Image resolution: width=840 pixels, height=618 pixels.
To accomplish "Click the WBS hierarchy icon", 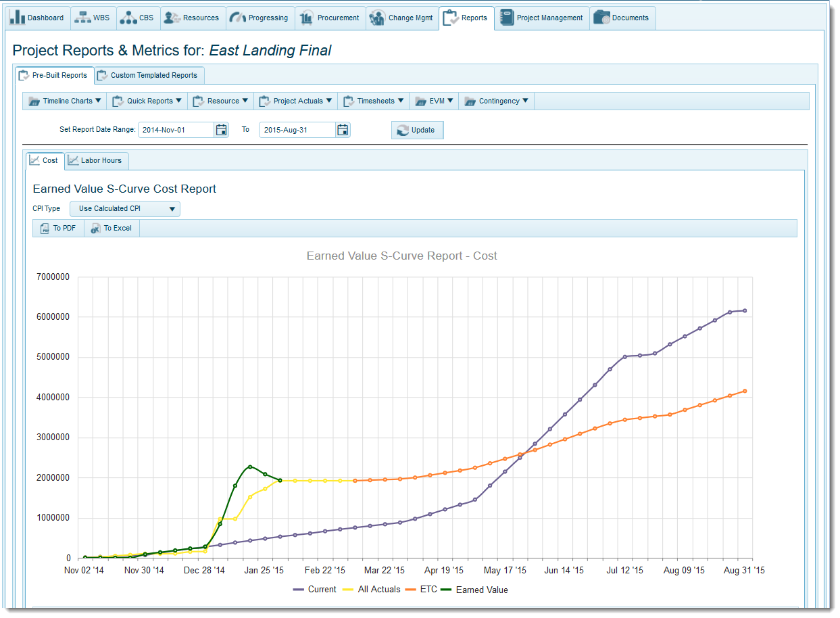I will pyautogui.click(x=82, y=18).
